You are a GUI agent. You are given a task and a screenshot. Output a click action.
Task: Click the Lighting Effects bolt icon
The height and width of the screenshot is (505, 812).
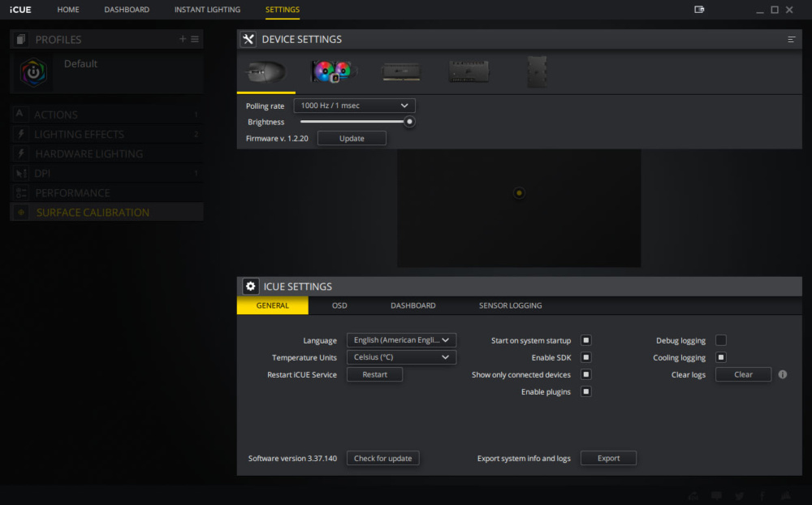pyautogui.click(x=21, y=134)
